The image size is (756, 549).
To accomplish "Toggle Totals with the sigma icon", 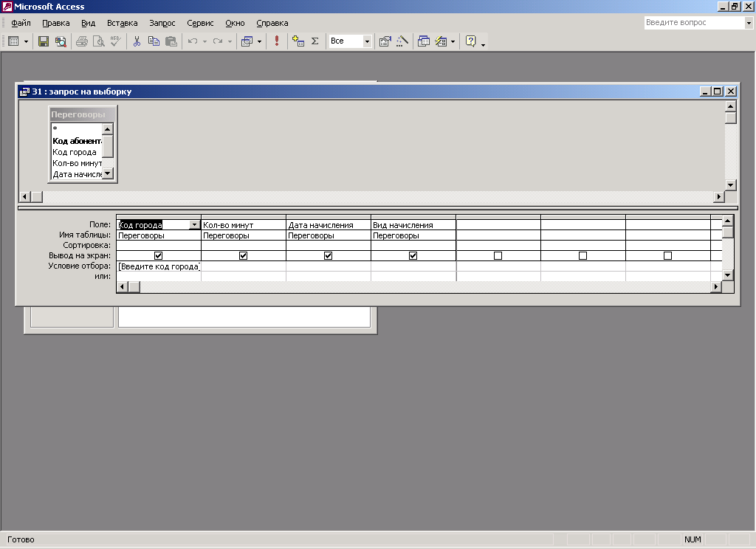I will 315,41.
